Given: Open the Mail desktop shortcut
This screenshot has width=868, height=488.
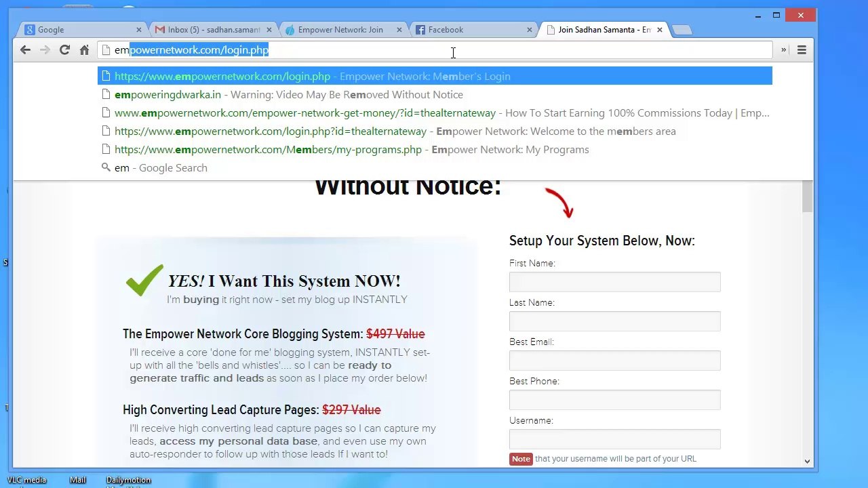Looking at the screenshot, I should [77, 480].
